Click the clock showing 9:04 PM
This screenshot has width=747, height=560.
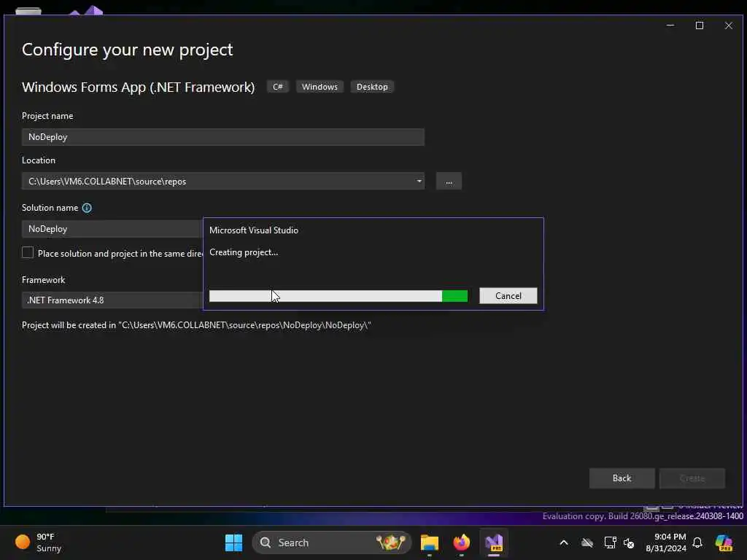[666, 542]
